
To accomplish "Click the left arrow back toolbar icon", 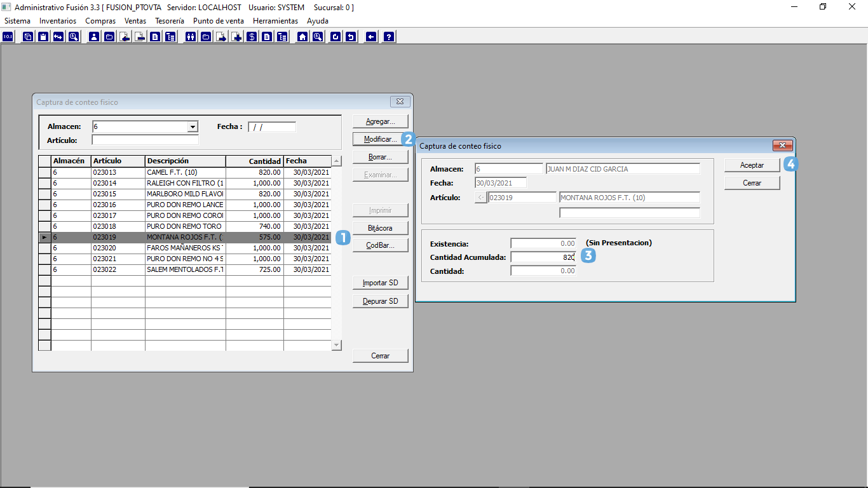I will (371, 37).
